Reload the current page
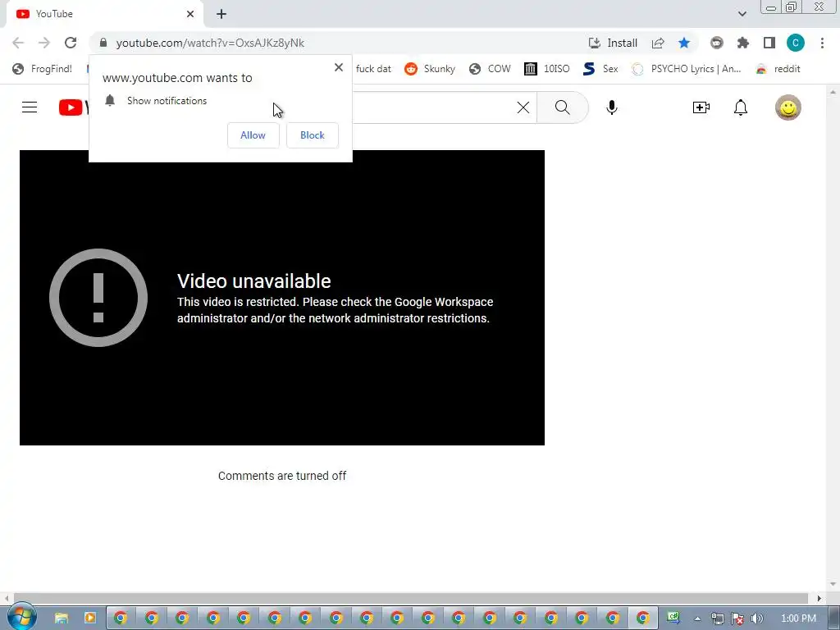The image size is (840, 630). 71,43
